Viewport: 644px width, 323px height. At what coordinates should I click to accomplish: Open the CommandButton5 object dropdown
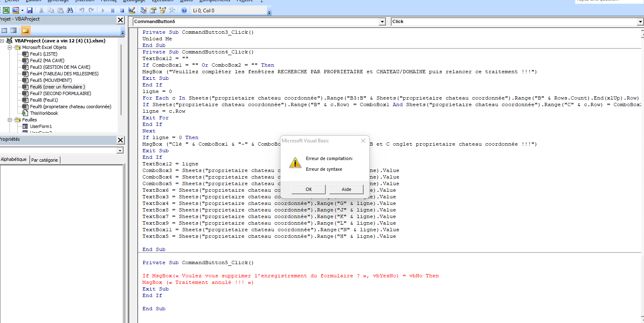coord(382,22)
